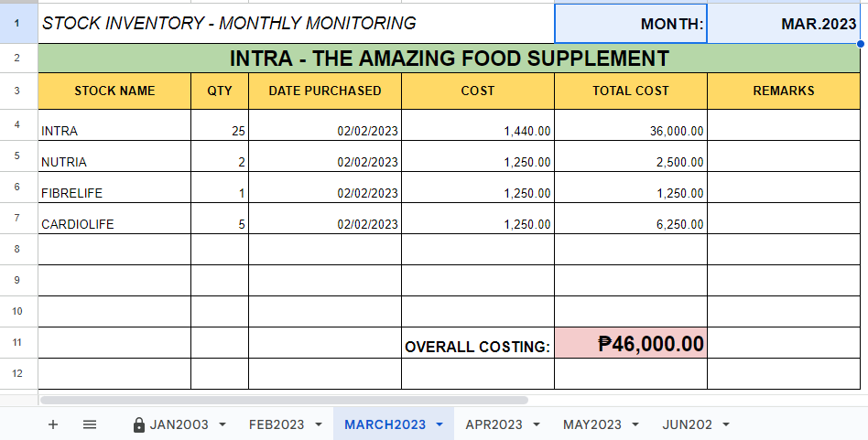Viewport: 868px width, 440px height.
Task: Select NUTRIA quantity cell showing 2
Action: pyautogui.click(x=220, y=156)
